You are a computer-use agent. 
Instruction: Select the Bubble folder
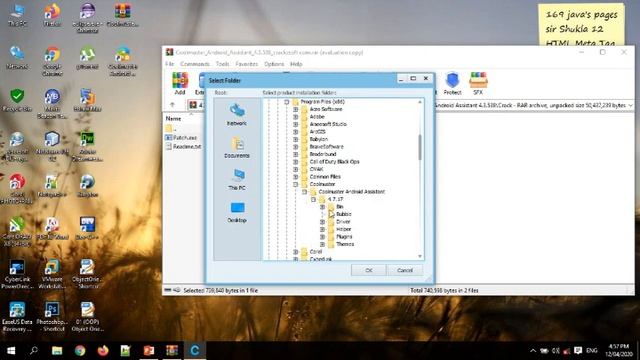(343, 214)
